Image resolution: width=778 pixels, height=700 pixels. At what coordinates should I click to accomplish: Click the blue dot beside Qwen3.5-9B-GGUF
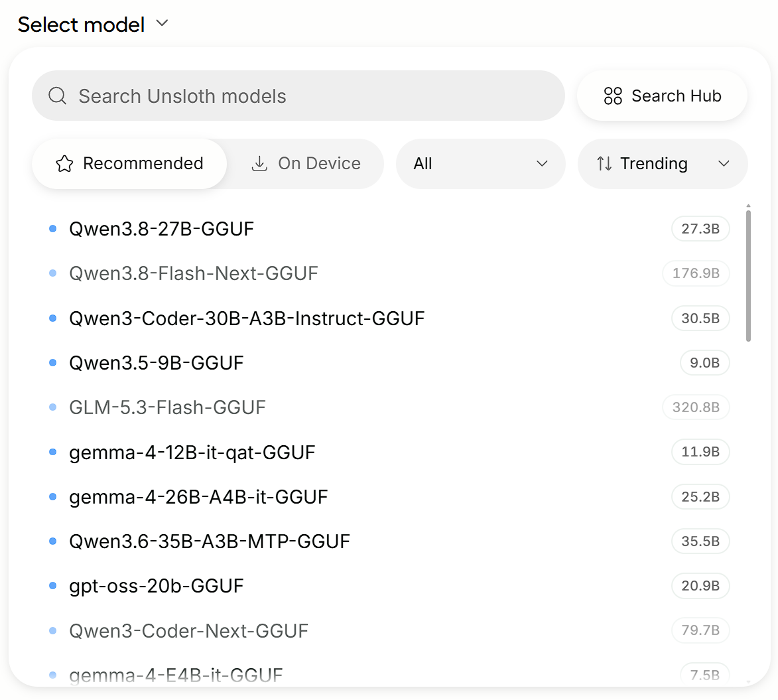pyautogui.click(x=53, y=363)
